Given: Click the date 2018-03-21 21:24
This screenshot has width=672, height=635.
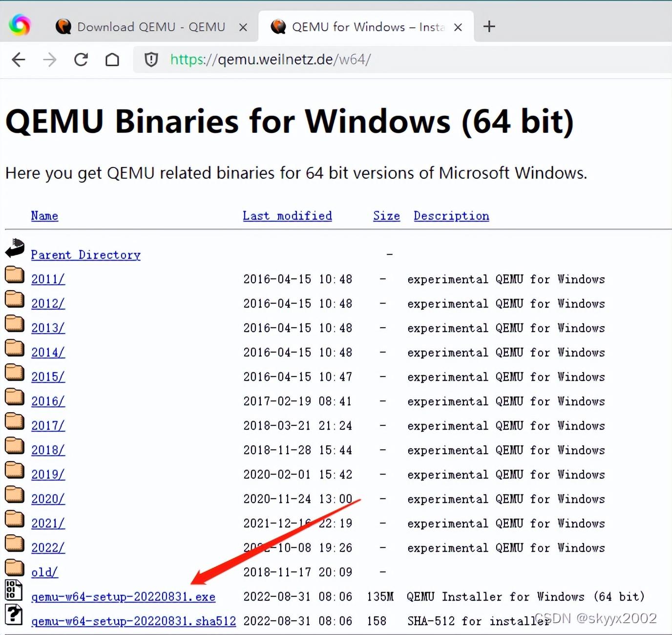Looking at the screenshot, I should (x=297, y=426).
